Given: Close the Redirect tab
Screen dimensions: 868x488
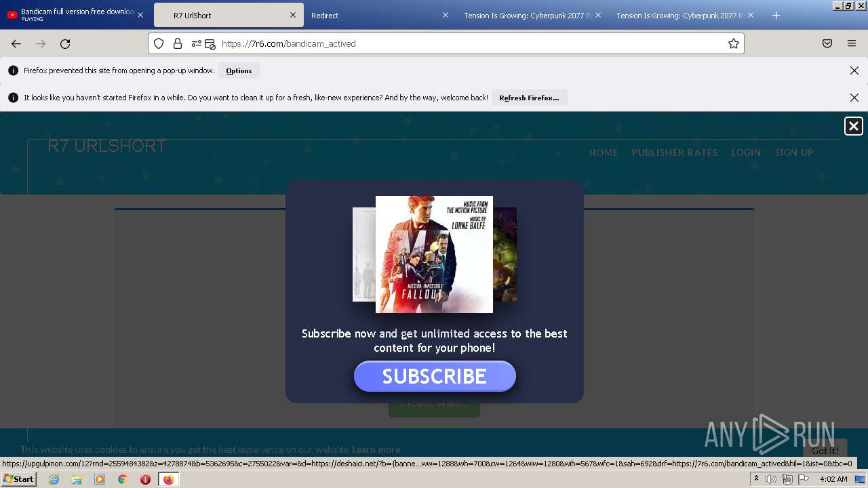Looking at the screenshot, I should 446,15.
